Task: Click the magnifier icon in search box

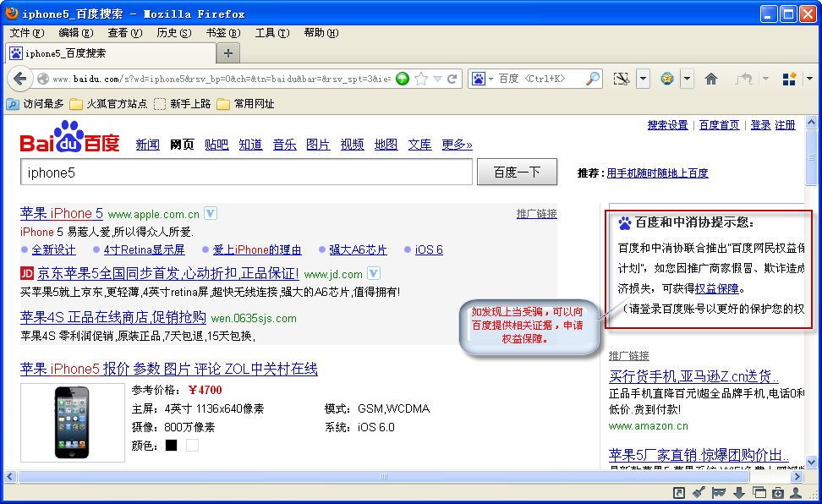Action: (592, 79)
